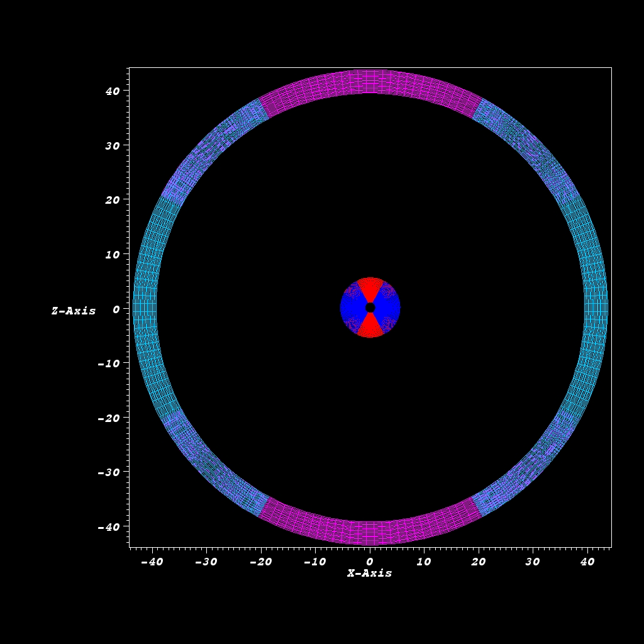Screen dimensions: 644x644
Task: Click the 0 tick label on Z-axis
Action: [x=116, y=309]
